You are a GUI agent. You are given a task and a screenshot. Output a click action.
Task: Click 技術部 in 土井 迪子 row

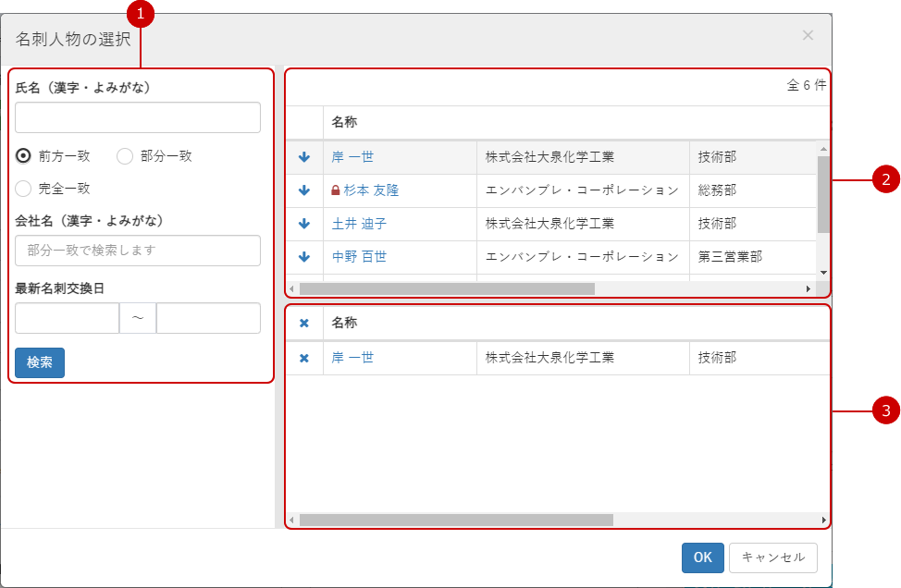pyautogui.click(x=717, y=224)
